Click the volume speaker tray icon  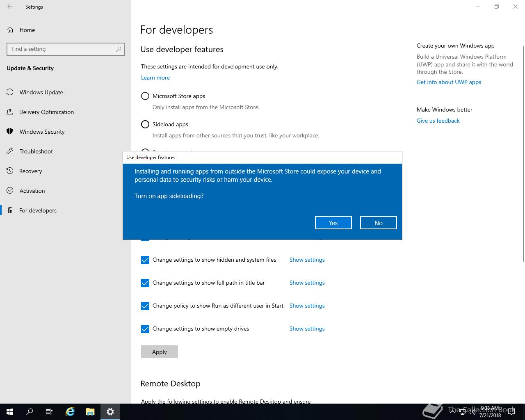coord(472,412)
